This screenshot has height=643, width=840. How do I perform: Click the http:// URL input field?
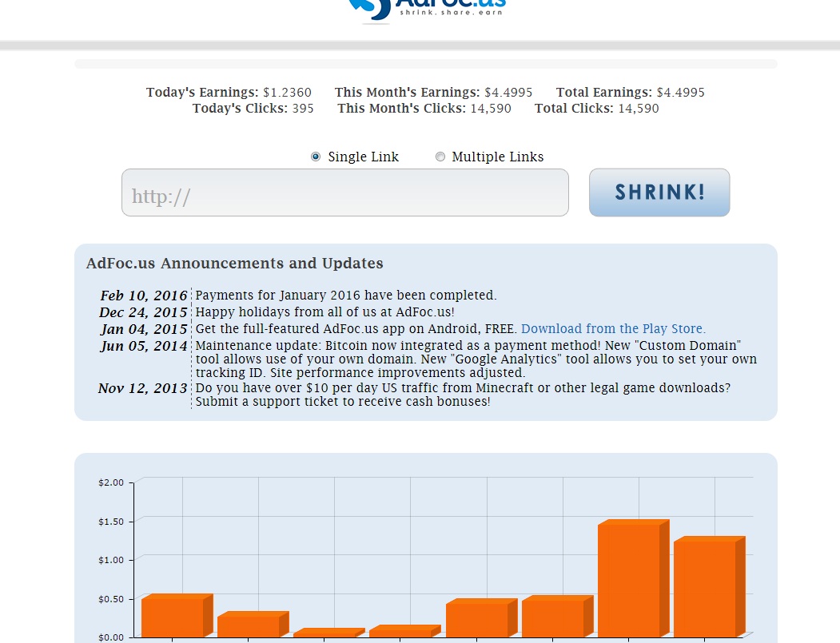(345, 193)
